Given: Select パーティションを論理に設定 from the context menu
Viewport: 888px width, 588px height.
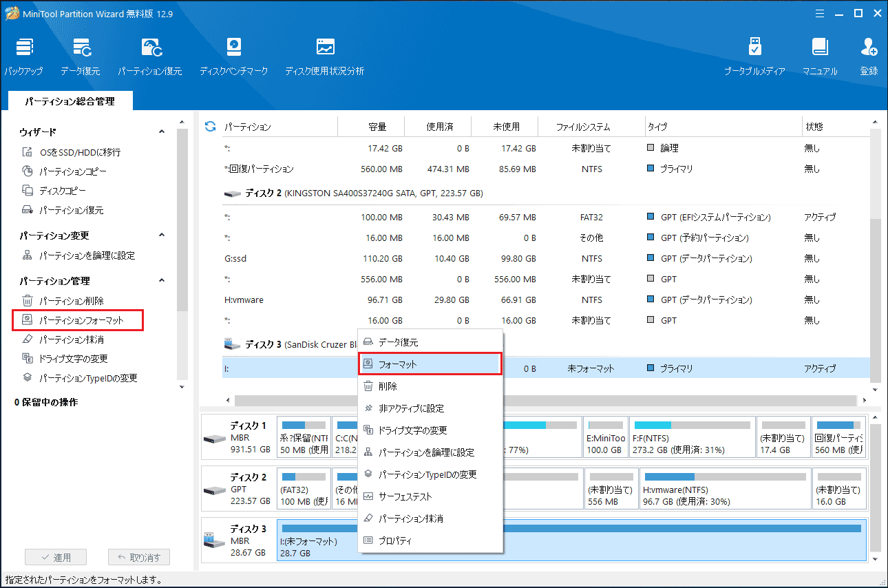Looking at the screenshot, I should click(x=430, y=452).
